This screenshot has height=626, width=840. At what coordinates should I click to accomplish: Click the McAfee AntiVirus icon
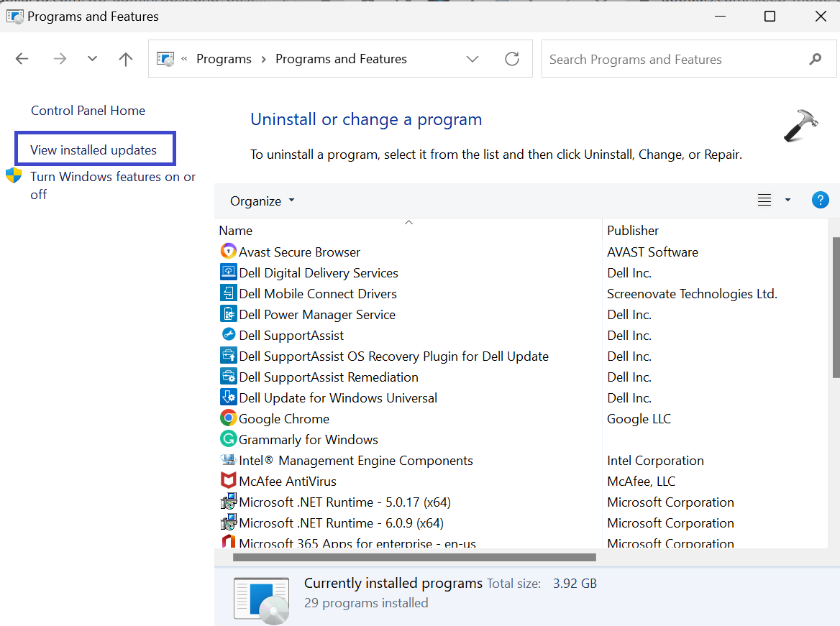(228, 481)
